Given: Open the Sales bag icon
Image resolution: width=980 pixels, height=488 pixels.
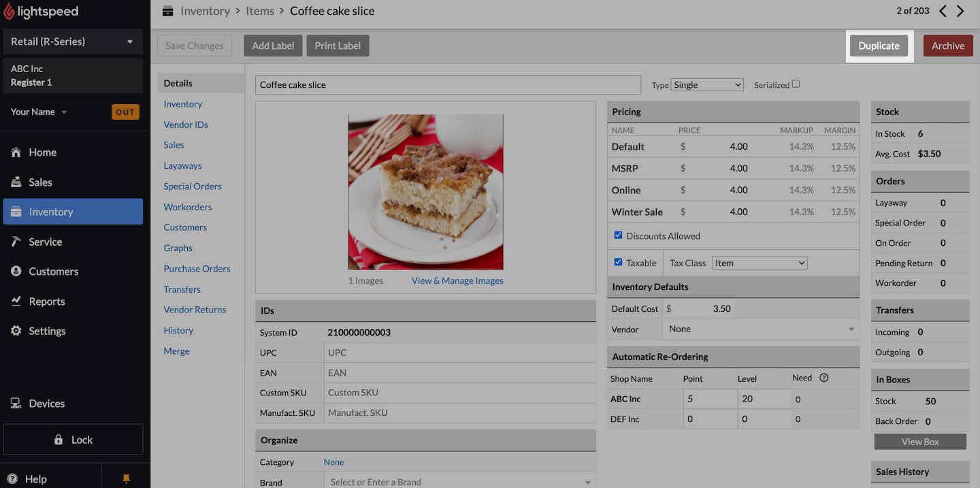Looking at the screenshot, I should [x=16, y=182].
